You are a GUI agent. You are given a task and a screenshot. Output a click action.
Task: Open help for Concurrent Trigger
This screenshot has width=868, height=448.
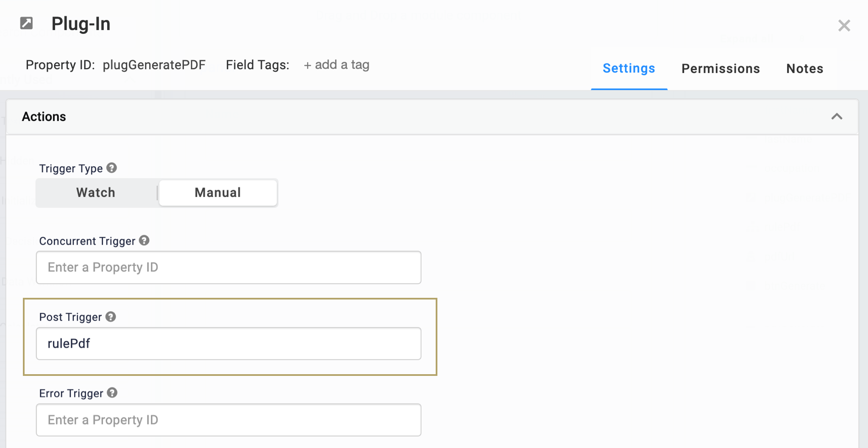point(144,241)
